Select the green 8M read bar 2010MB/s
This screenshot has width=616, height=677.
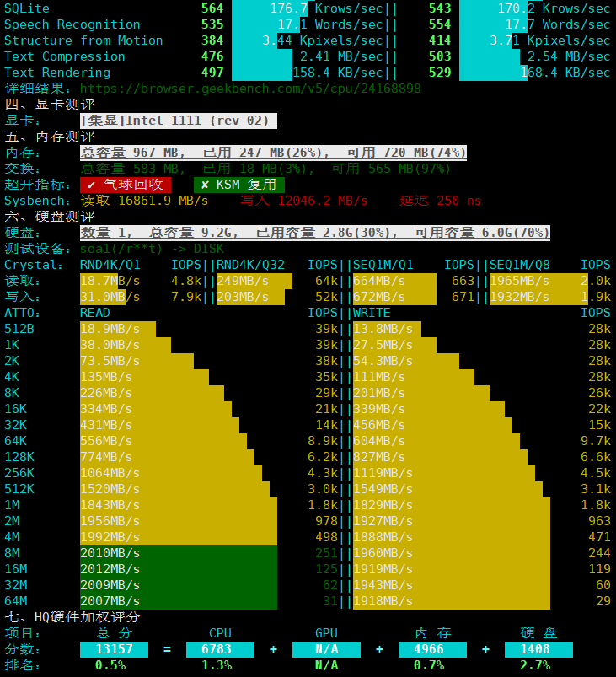(179, 553)
